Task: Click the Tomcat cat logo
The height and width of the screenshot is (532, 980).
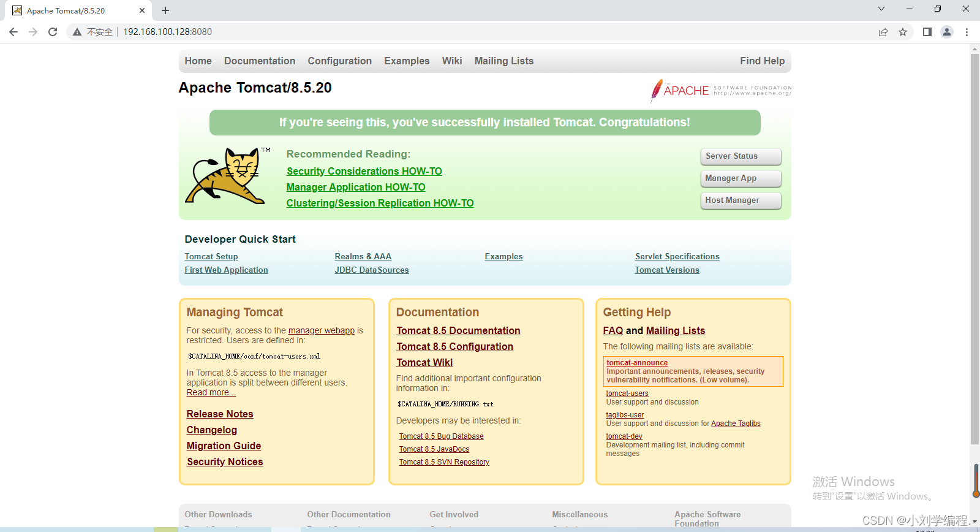Action: [x=228, y=175]
